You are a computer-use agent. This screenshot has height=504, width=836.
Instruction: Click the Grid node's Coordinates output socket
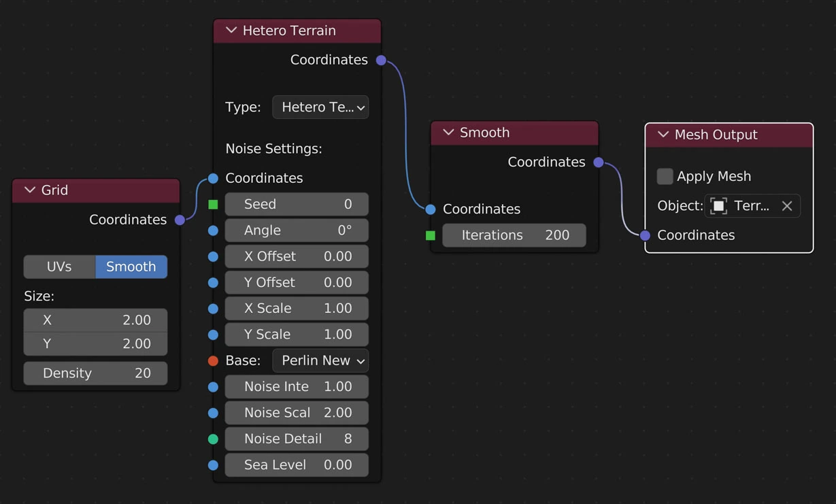pyautogui.click(x=180, y=220)
